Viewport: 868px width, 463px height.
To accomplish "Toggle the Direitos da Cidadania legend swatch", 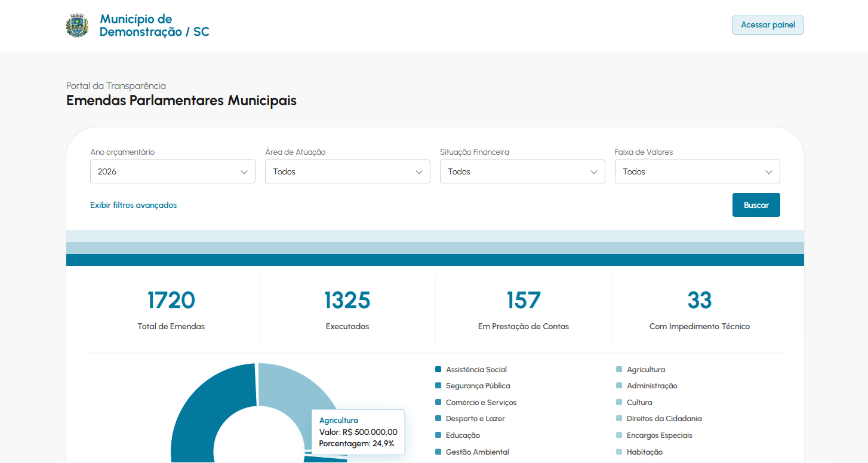I will (x=619, y=419).
